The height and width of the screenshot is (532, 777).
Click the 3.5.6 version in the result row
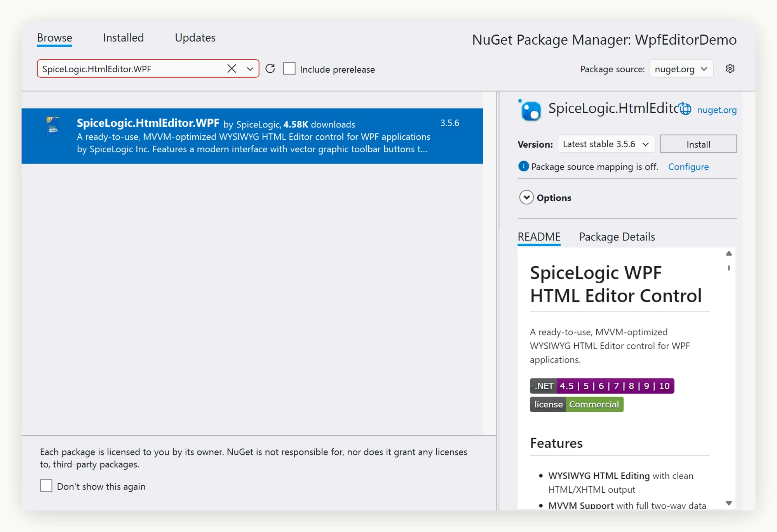(x=449, y=123)
